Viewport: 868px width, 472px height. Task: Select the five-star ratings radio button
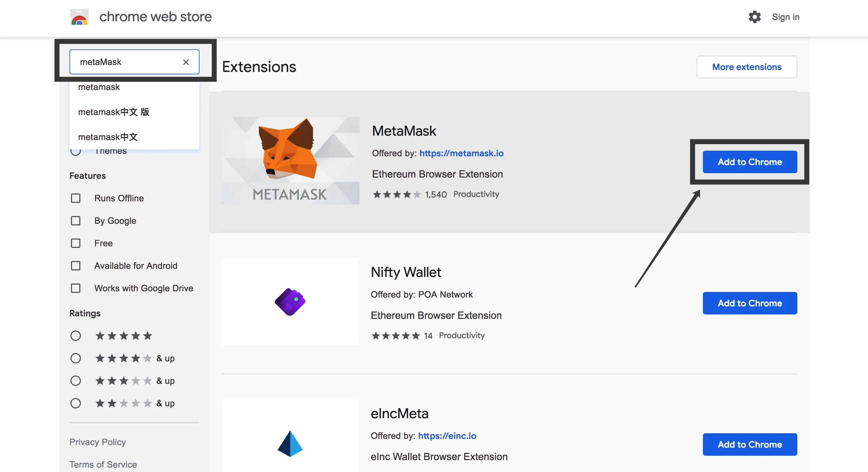(75, 335)
